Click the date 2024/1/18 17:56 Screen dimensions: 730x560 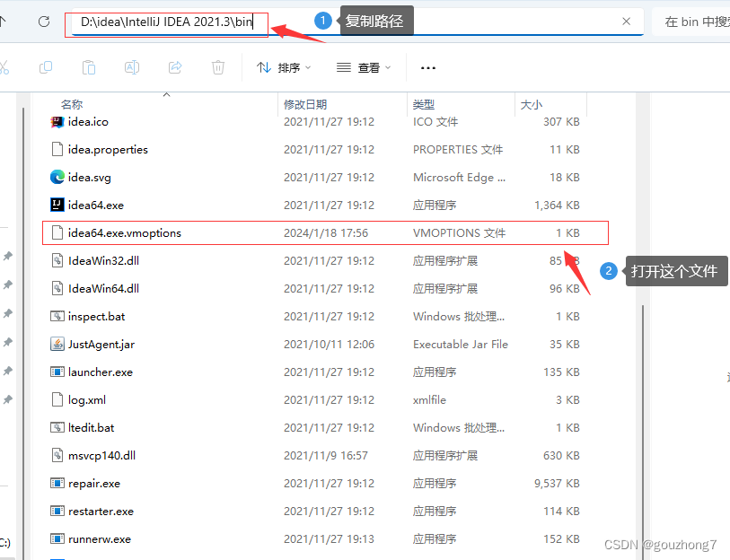[326, 232]
